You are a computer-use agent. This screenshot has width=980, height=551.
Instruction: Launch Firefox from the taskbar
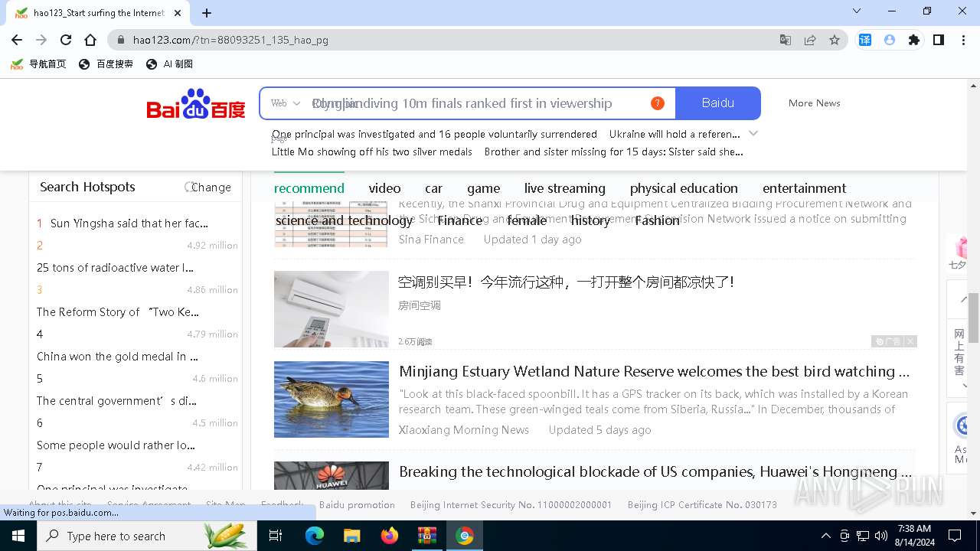[389, 536]
